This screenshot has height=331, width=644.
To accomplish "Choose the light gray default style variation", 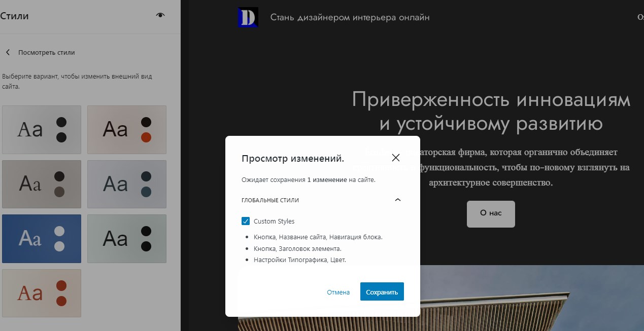I will click(42, 130).
